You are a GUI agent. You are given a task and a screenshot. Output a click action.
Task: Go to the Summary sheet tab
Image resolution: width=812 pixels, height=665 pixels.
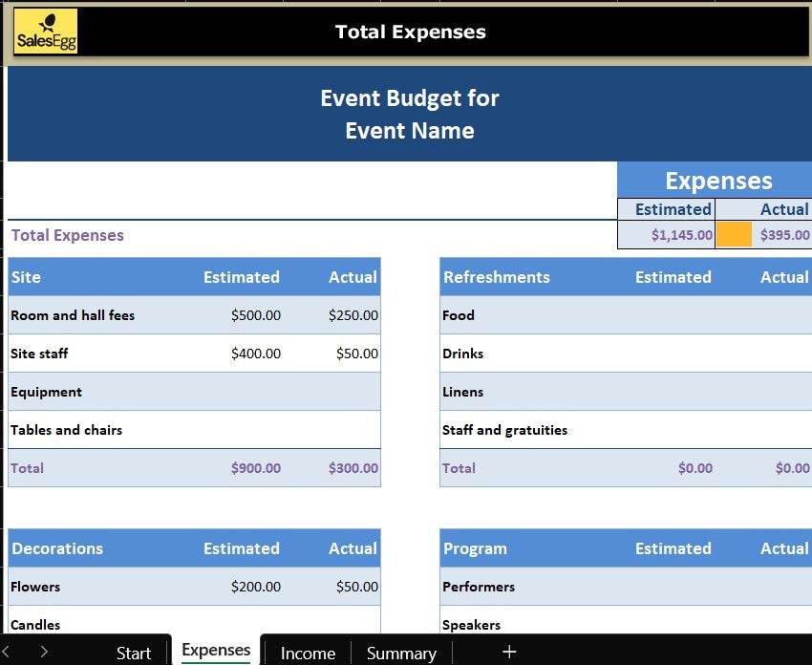[401, 653]
